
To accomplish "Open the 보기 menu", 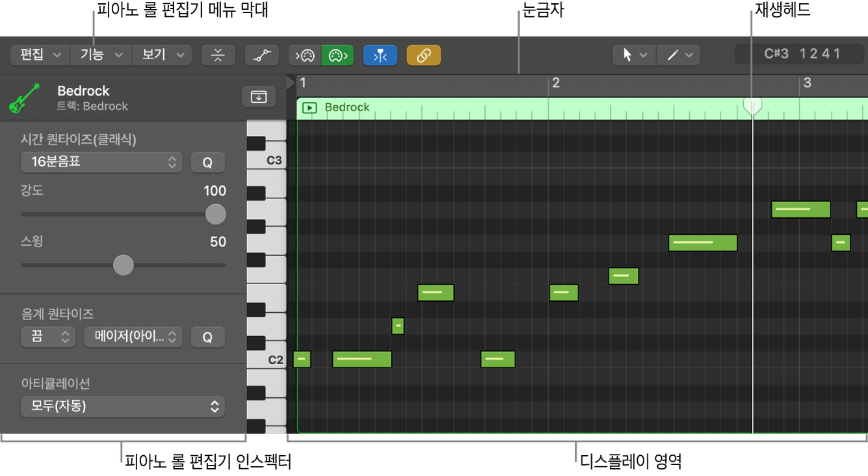I will click(x=162, y=55).
